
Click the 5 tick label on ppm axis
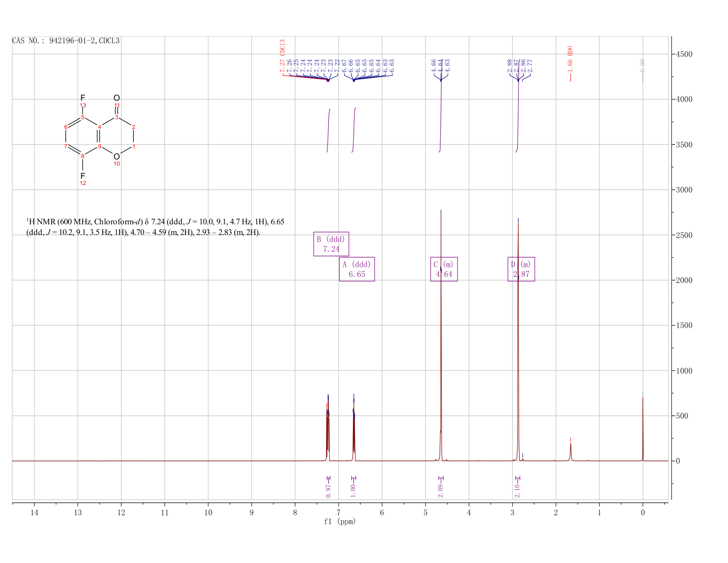pos(425,513)
